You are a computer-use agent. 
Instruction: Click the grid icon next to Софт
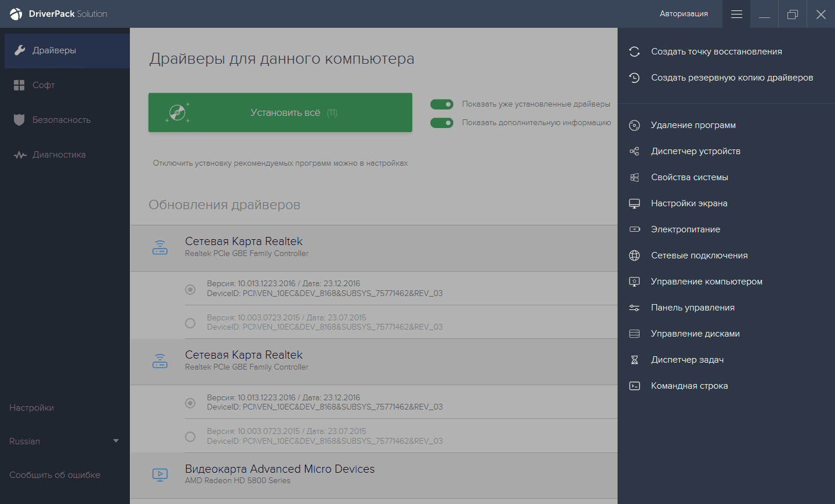click(19, 85)
